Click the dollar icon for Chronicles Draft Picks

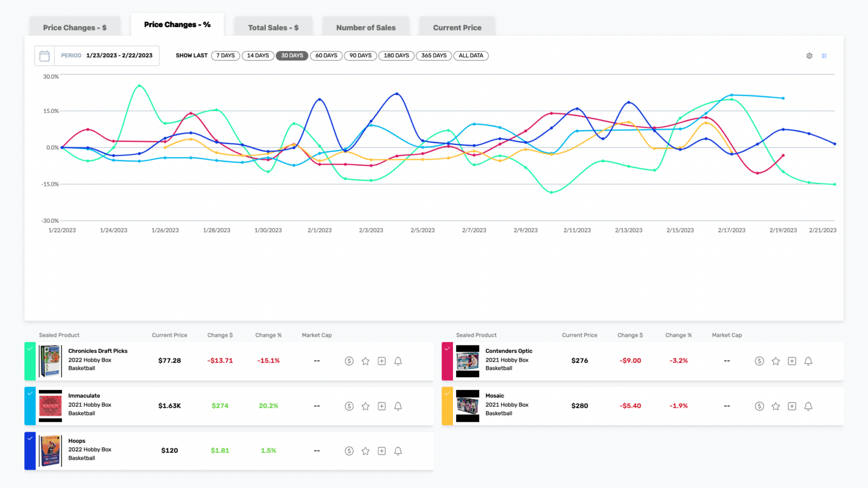(x=349, y=361)
